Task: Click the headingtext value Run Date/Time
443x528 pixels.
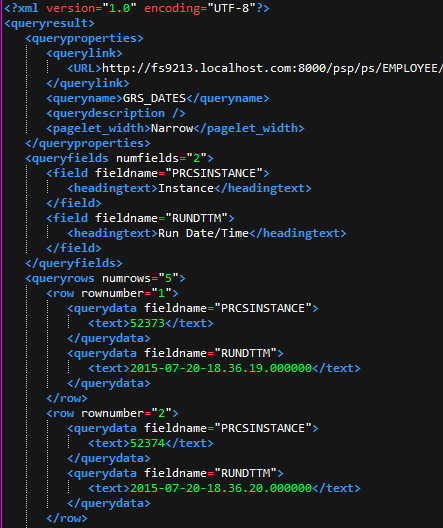Action: (x=203, y=233)
